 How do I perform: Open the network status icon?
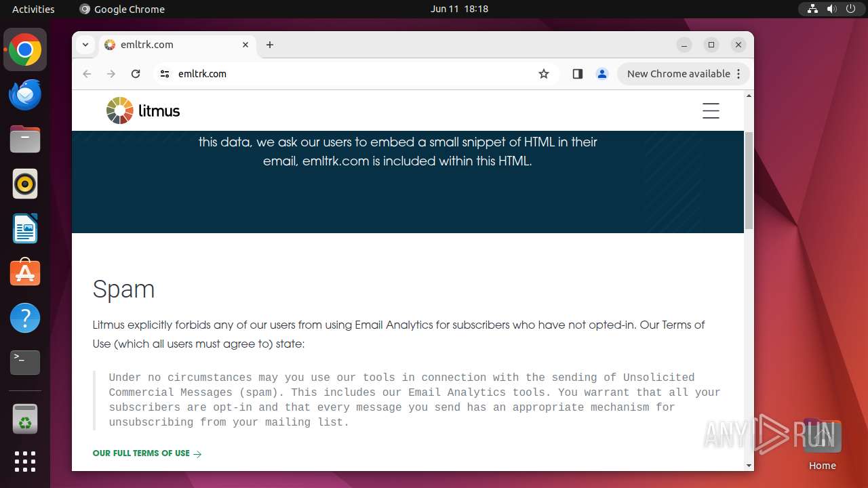point(812,9)
